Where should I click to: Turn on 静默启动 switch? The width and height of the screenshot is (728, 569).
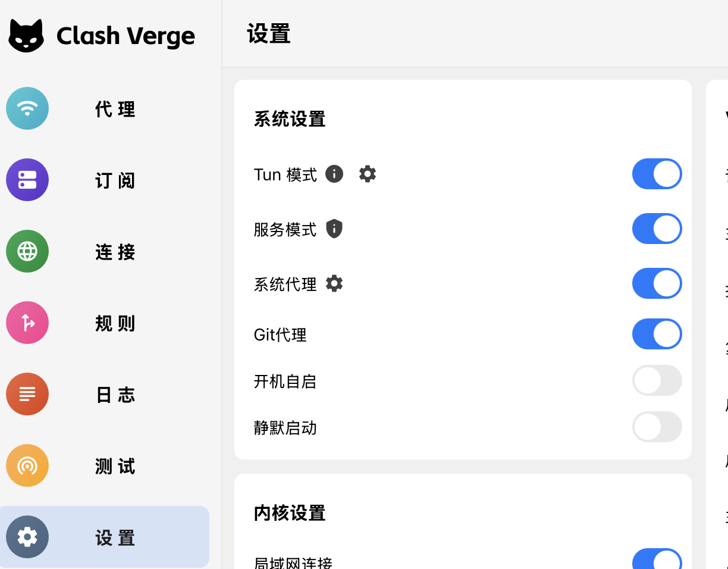pyautogui.click(x=657, y=427)
